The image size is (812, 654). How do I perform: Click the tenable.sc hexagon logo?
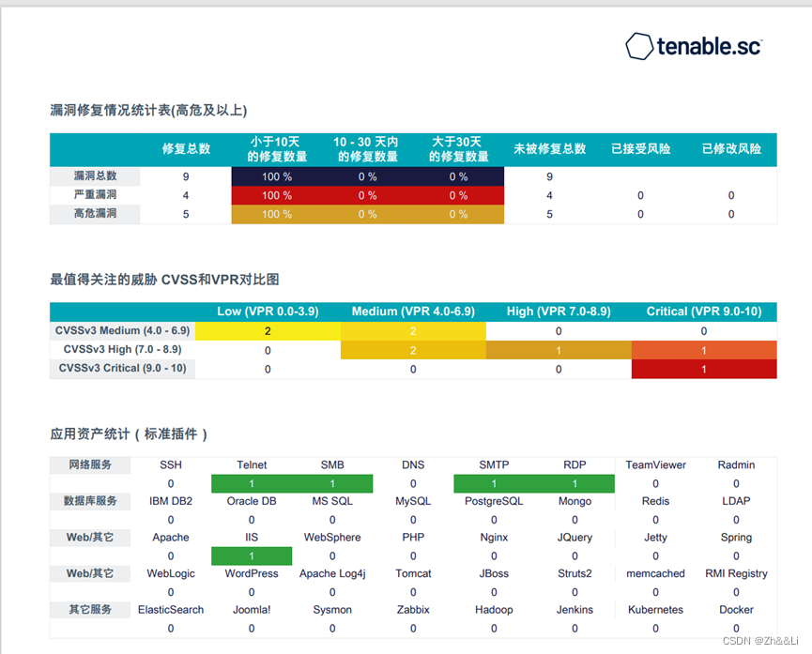pyautogui.click(x=639, y=46)
